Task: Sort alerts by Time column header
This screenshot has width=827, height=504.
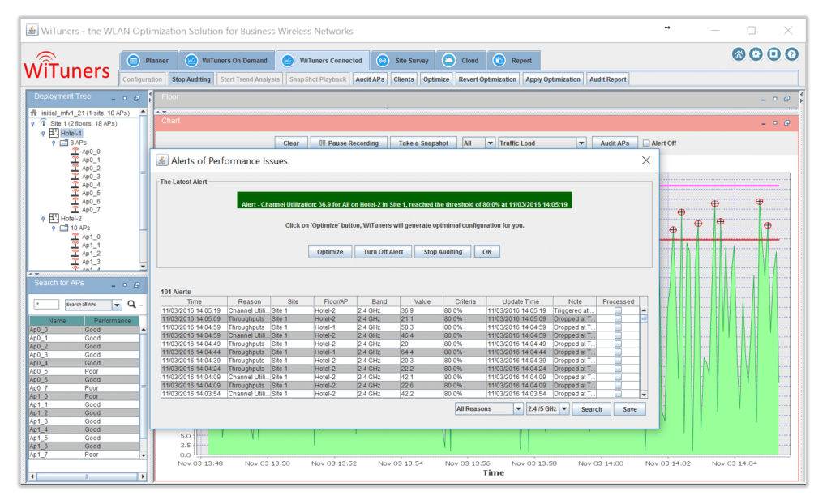Action: click(194, 301)
